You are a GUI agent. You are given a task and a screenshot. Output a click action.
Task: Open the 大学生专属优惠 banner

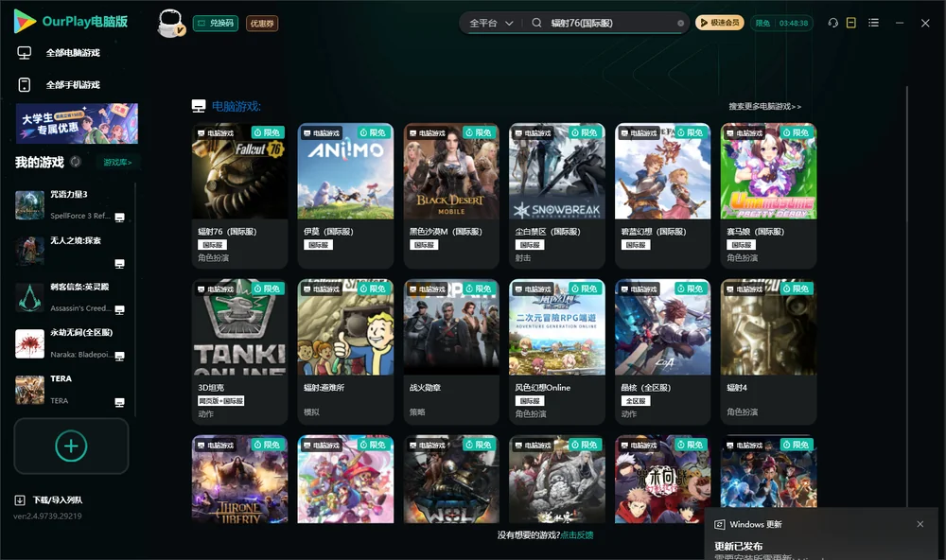tap(78, 124)
